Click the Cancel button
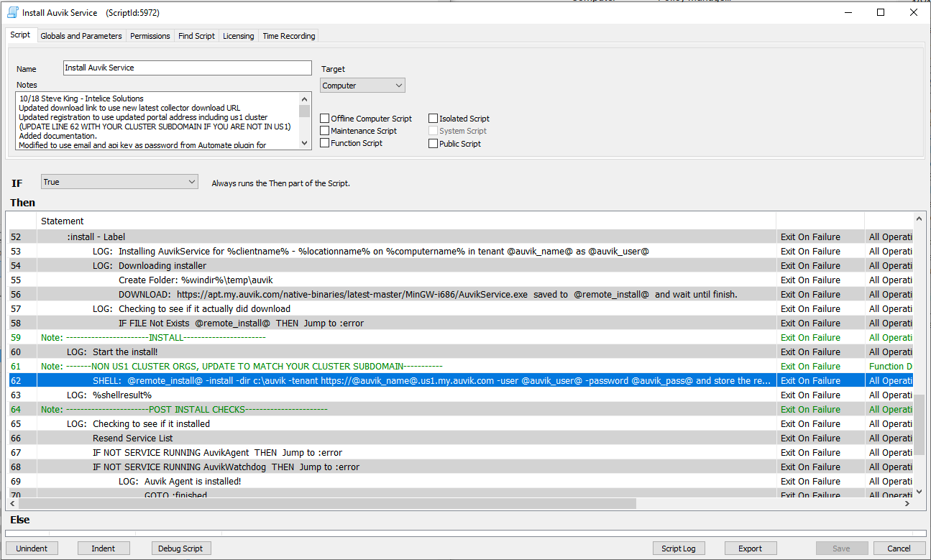The width and height of the screenshot is (931, 560). click(899, 548)
